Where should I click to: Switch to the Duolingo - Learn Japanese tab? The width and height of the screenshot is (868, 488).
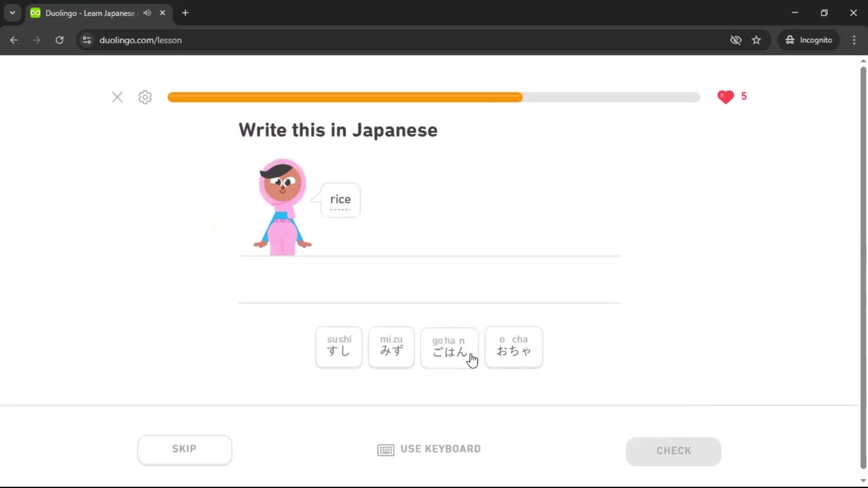pyautogui.click(x=88, y=13)
